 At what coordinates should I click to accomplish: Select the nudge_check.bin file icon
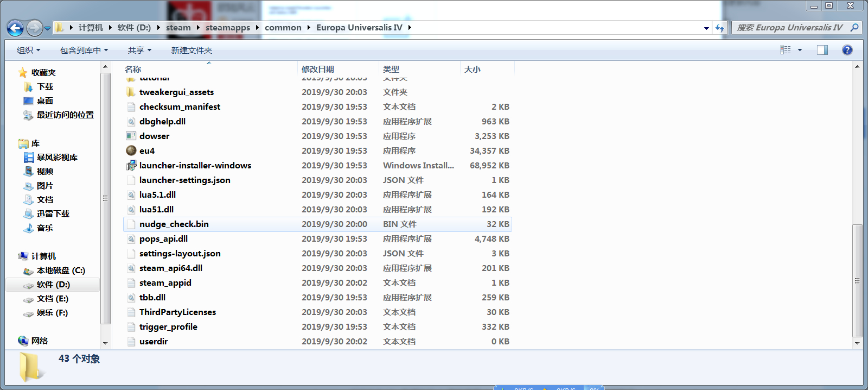(x=131, y=224)
